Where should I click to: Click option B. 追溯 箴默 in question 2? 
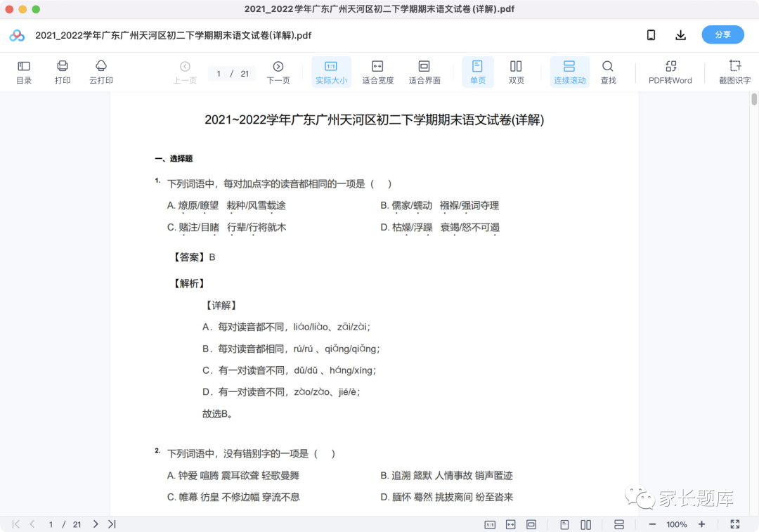click(x=446, y=475)
